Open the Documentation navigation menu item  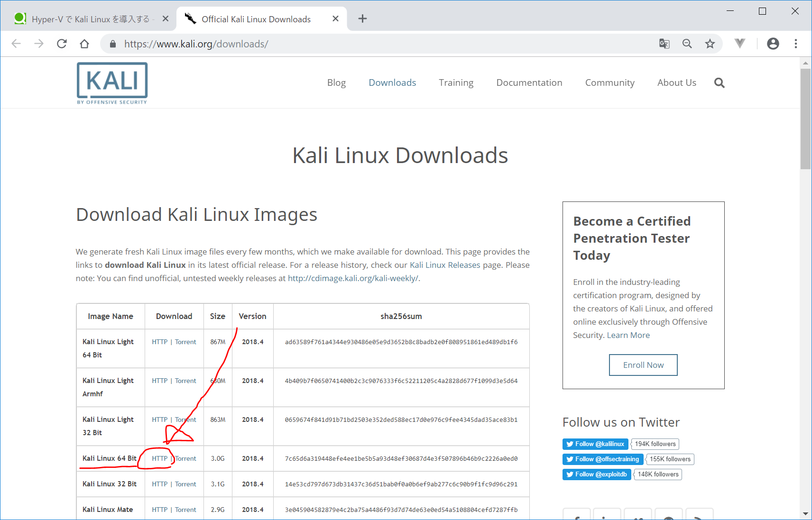[529, 83]
